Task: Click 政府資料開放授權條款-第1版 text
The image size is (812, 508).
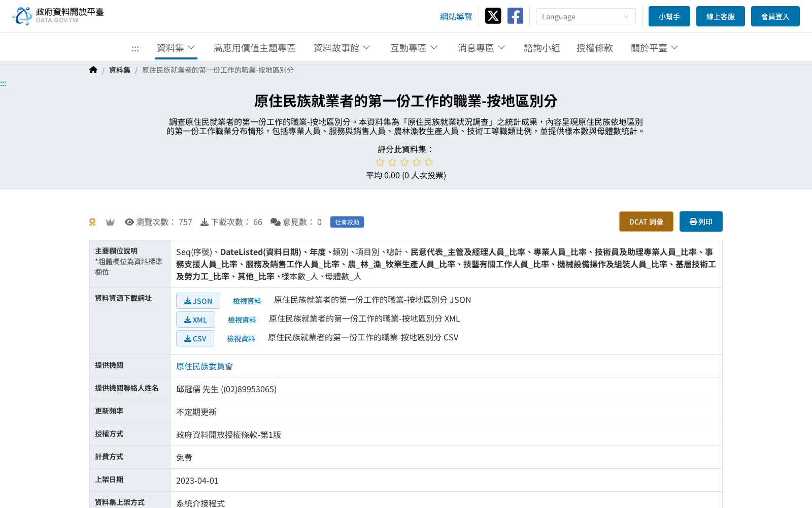Action: [228, 435]
